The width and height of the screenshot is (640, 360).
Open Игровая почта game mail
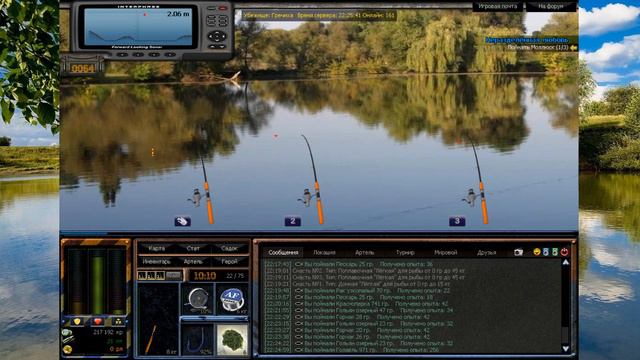498,7
